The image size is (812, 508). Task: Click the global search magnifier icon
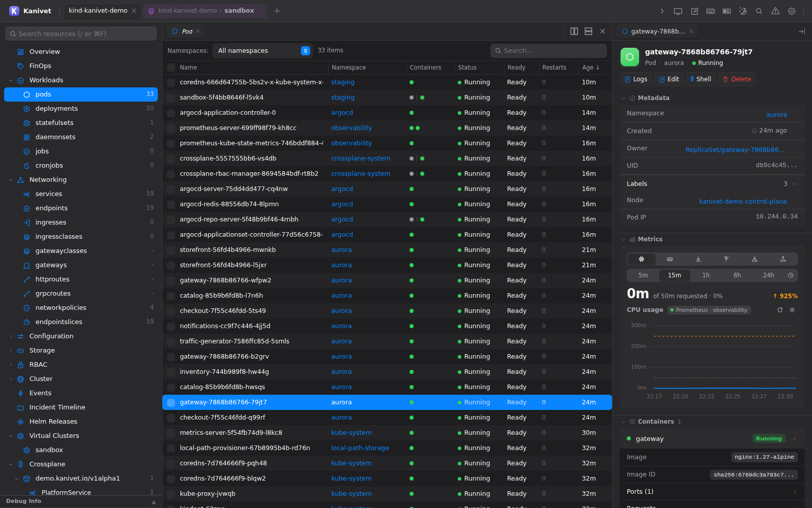point(759,11)
